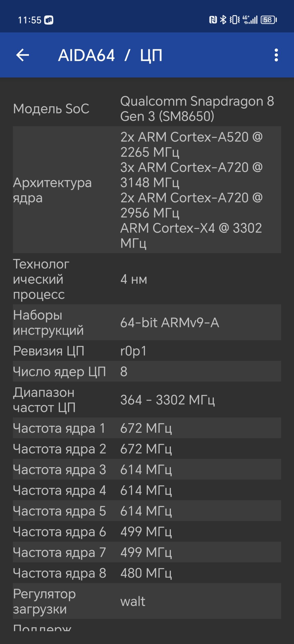
Task: Tap the AIDA64 / ЦП title
Action: pyautogui.click(x=110, y=55)
